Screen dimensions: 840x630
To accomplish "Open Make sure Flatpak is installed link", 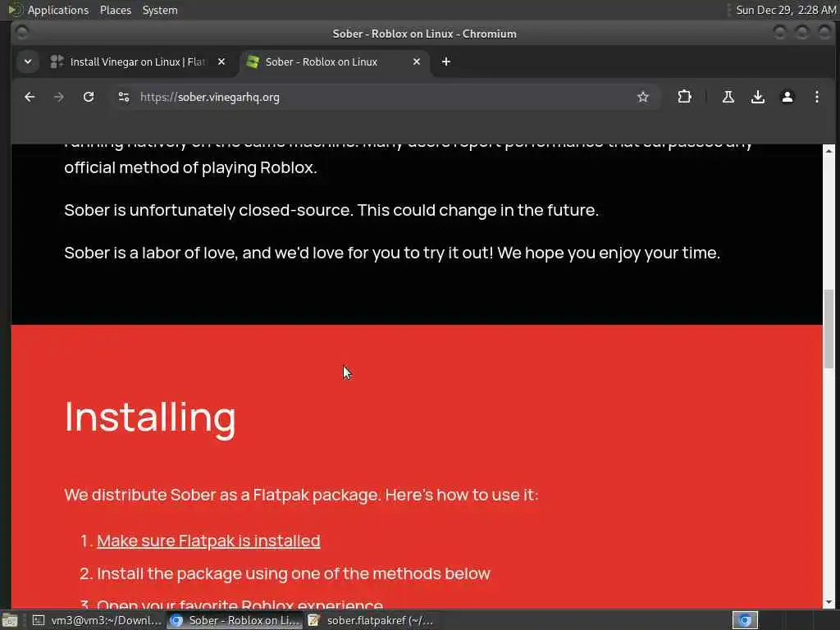I will tap(208, 541).
